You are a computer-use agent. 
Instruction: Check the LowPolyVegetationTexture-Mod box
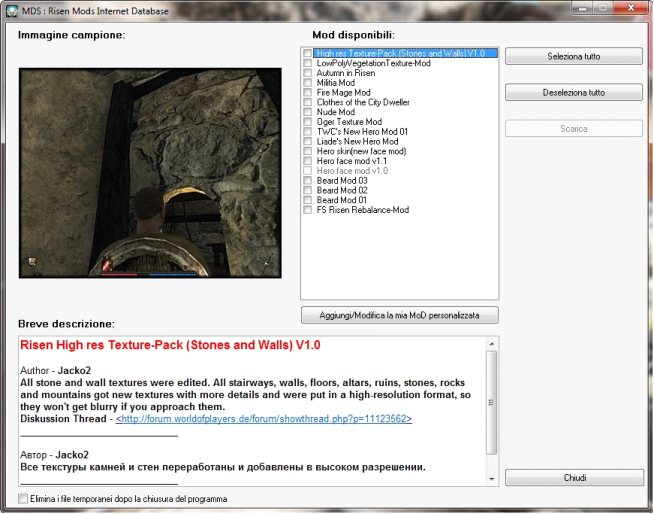click(307, 63)
